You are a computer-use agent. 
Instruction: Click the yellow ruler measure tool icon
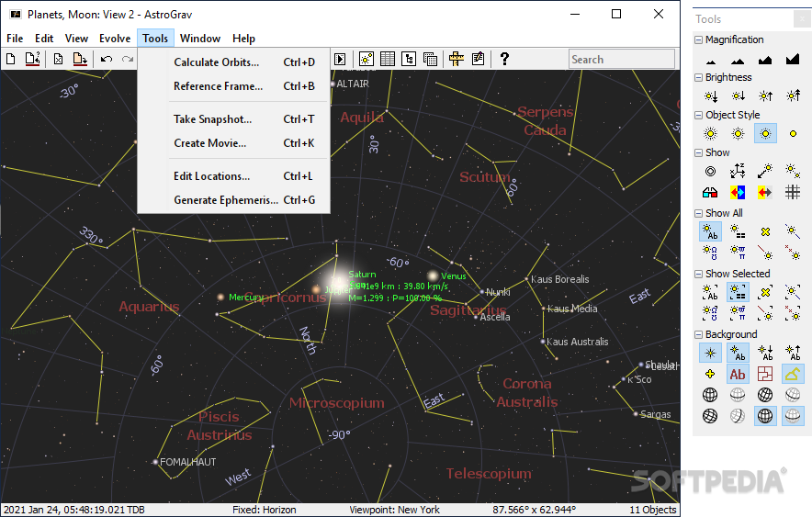tap(457, 59)
